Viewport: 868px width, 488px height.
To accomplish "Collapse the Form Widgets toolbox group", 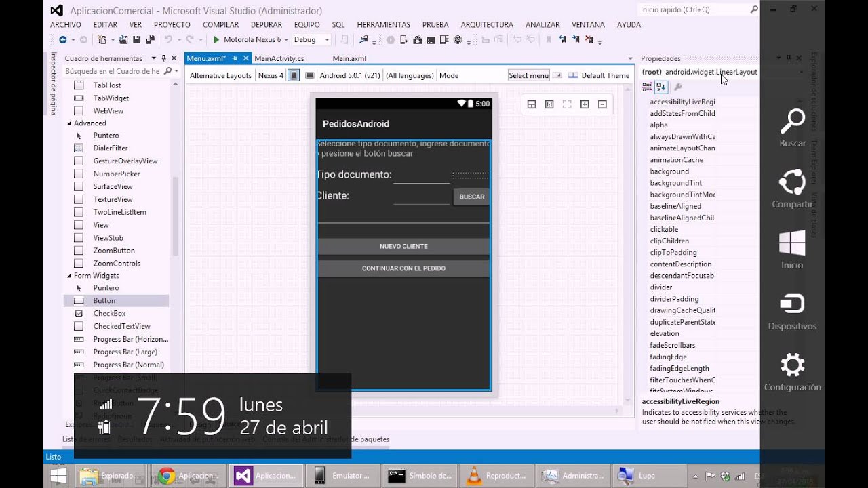I will click(69, 276).
